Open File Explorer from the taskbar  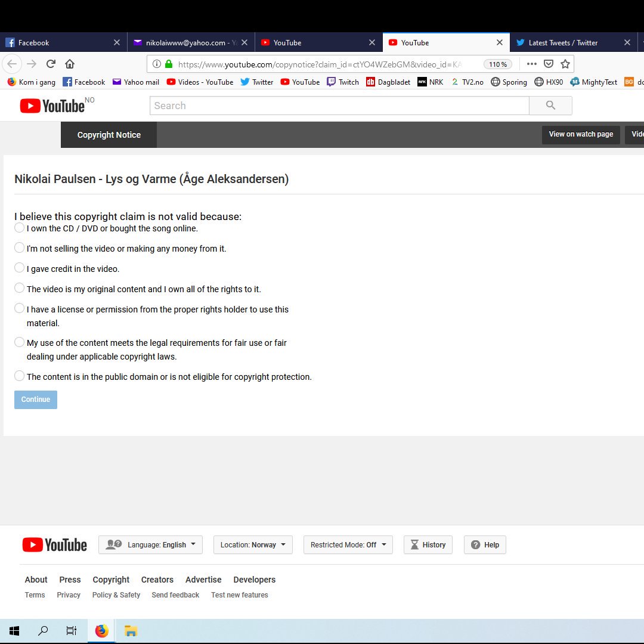[131, 630]
